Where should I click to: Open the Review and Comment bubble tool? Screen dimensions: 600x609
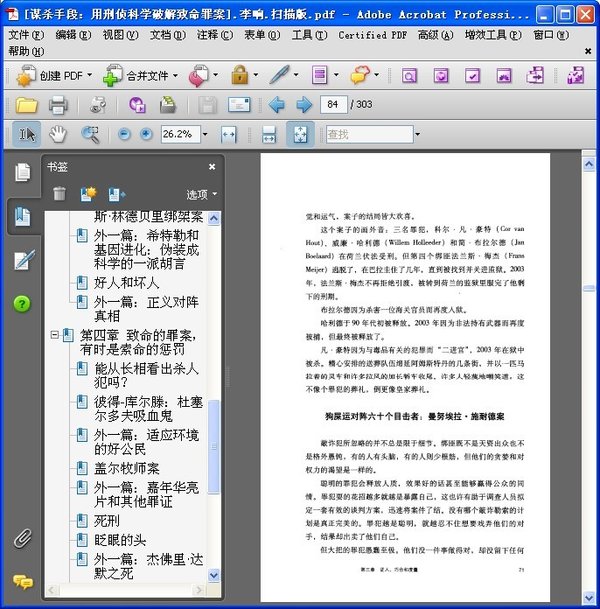tap(360, 75)
